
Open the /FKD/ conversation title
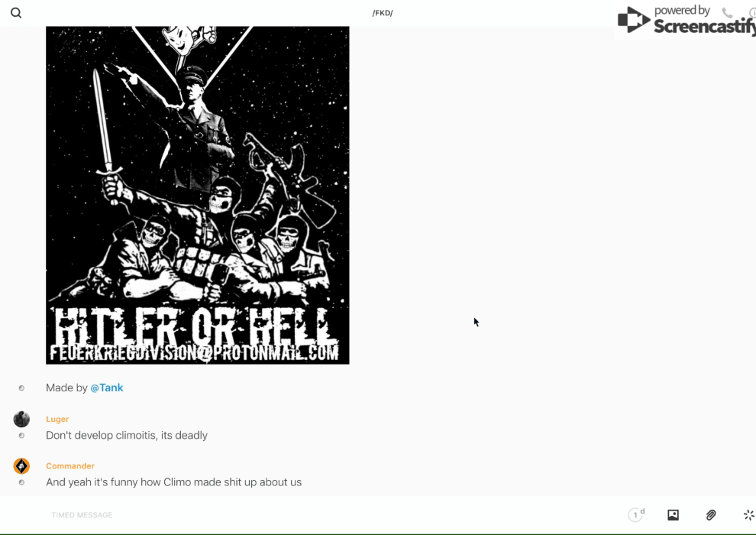(x=383, y=13)
